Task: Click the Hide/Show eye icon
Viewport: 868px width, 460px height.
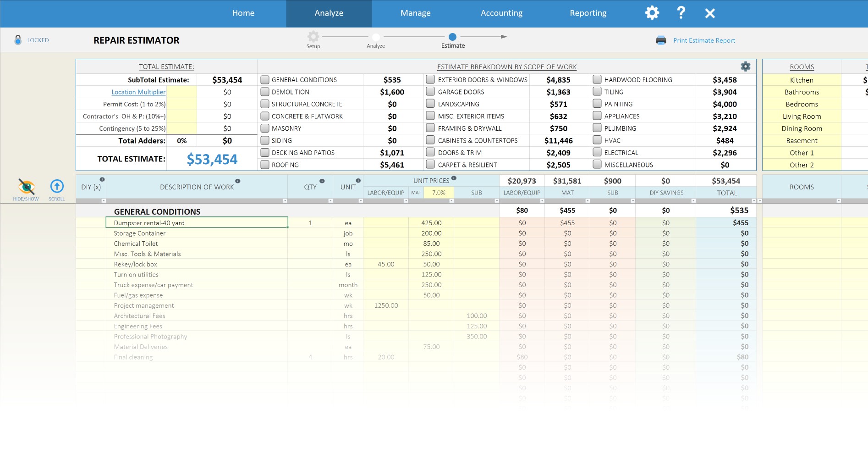Action: point(26,187)
